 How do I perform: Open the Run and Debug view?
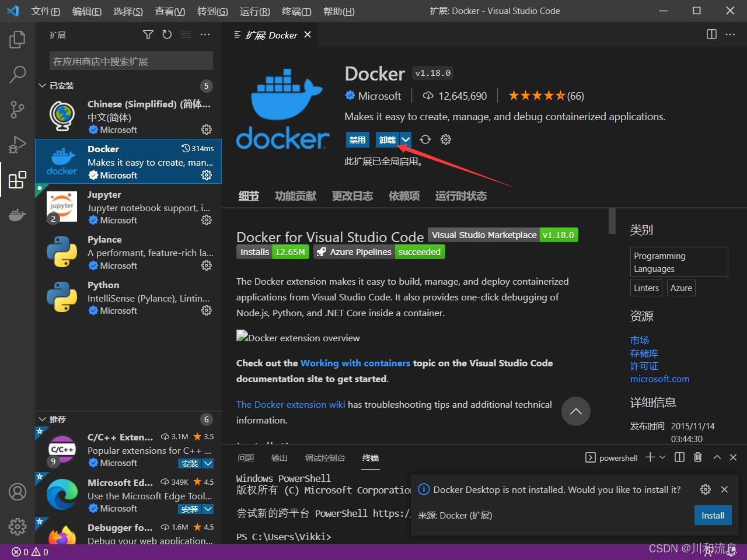18,144
